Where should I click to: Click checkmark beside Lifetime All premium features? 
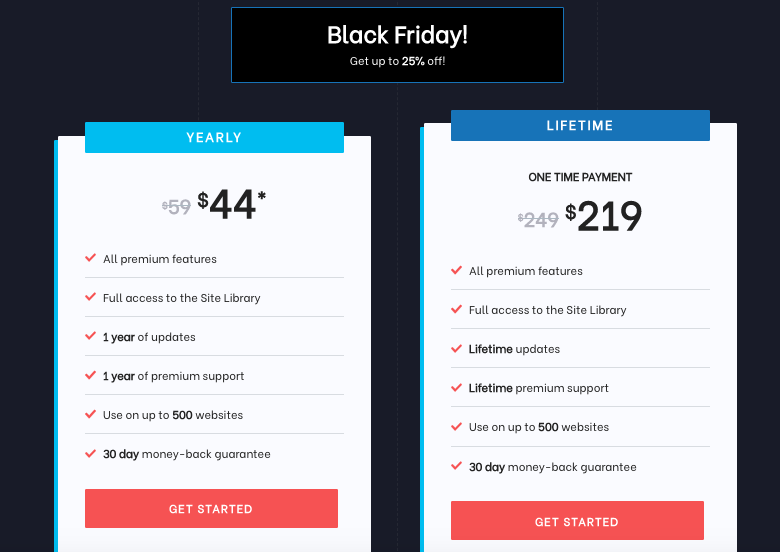click(457, 270)
